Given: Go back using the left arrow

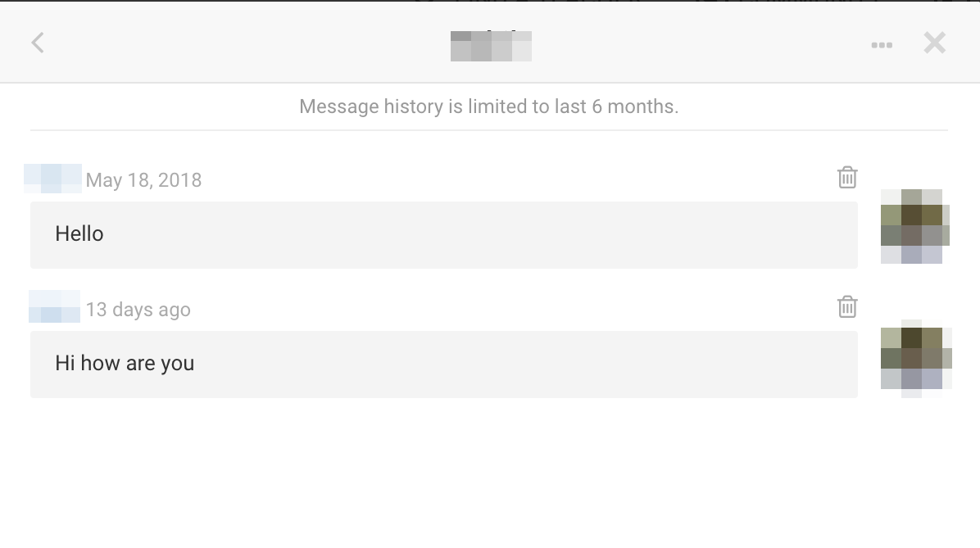Looking at the screenshot, I should 38,43.
